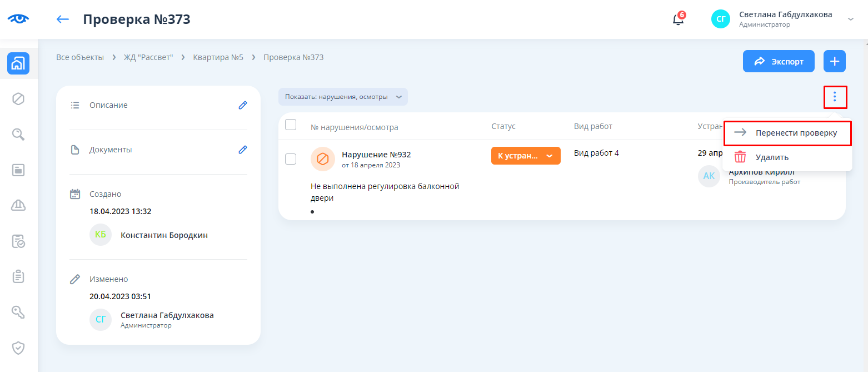Click the blue plus add button
868x372 pixels.
click(x=834, y=61)
